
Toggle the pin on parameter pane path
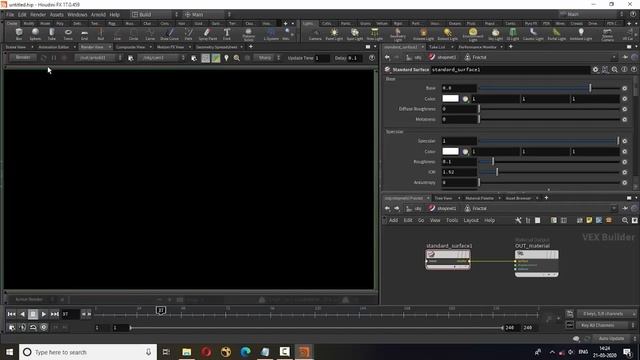click(625, 57)
